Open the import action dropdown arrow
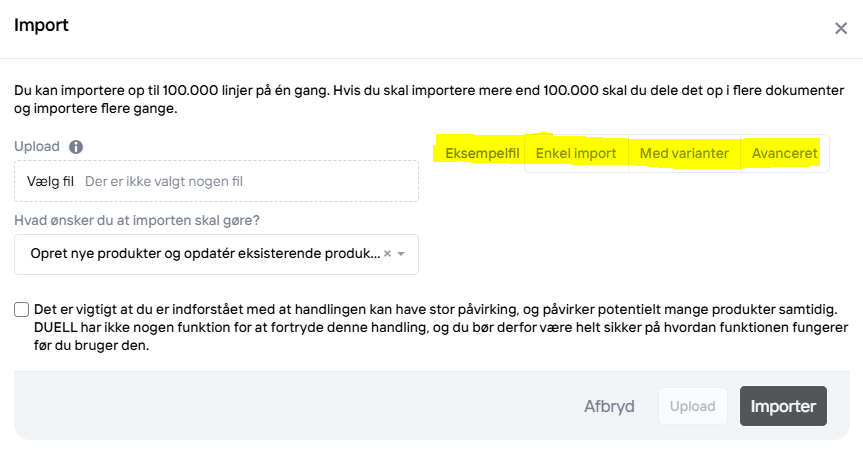 tap(401, 254)
